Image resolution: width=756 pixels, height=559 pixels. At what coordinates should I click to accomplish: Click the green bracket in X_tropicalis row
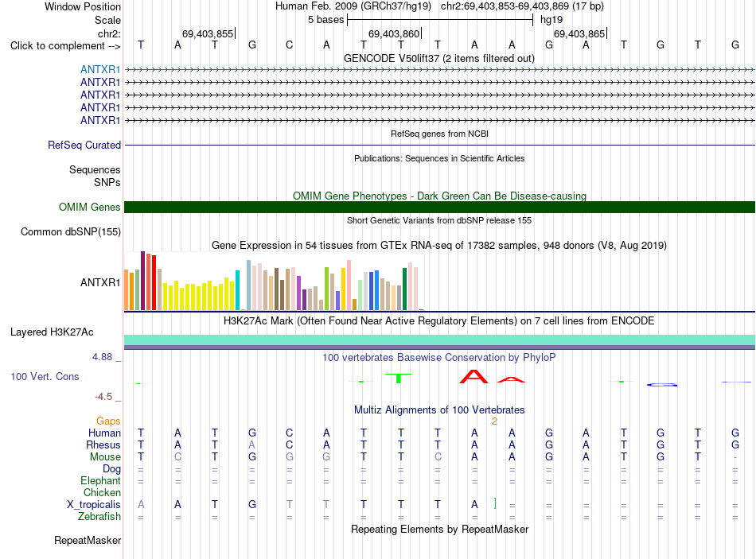click(495, 503)
